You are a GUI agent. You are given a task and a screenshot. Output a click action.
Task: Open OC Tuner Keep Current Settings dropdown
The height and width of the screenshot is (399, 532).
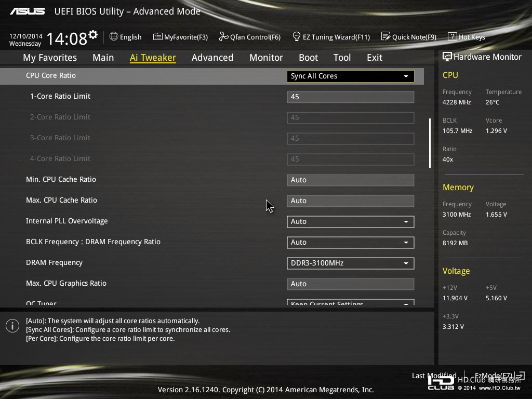[351, 302]
